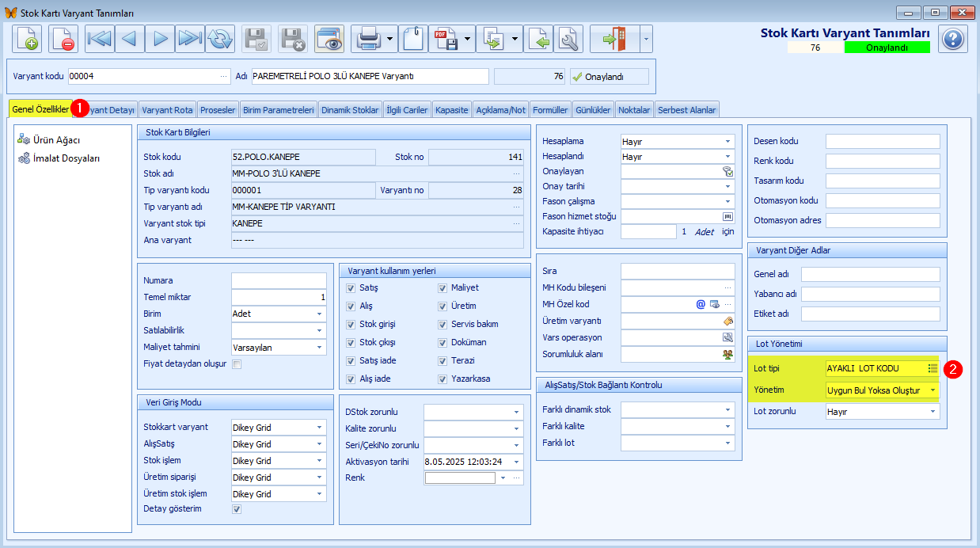The image size is (980, 548).
Task: Open the Maliyet tahmini dropdown
Action: 320,347
